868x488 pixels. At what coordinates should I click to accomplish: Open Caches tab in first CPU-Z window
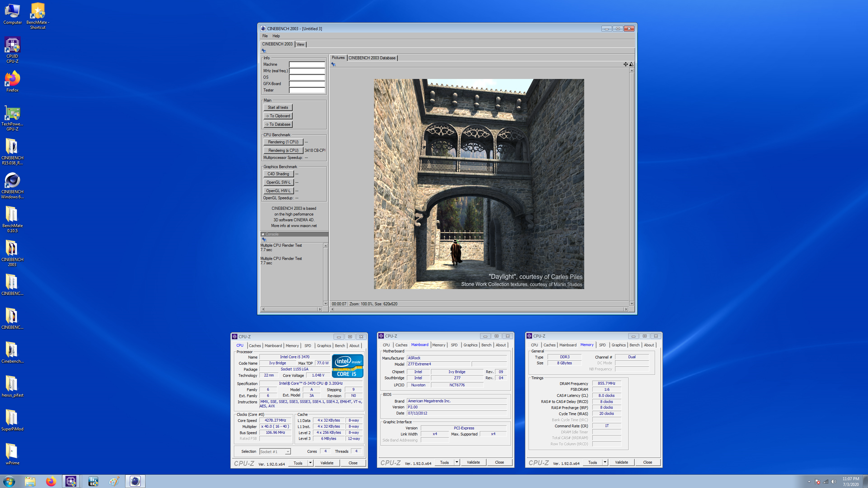255,346
